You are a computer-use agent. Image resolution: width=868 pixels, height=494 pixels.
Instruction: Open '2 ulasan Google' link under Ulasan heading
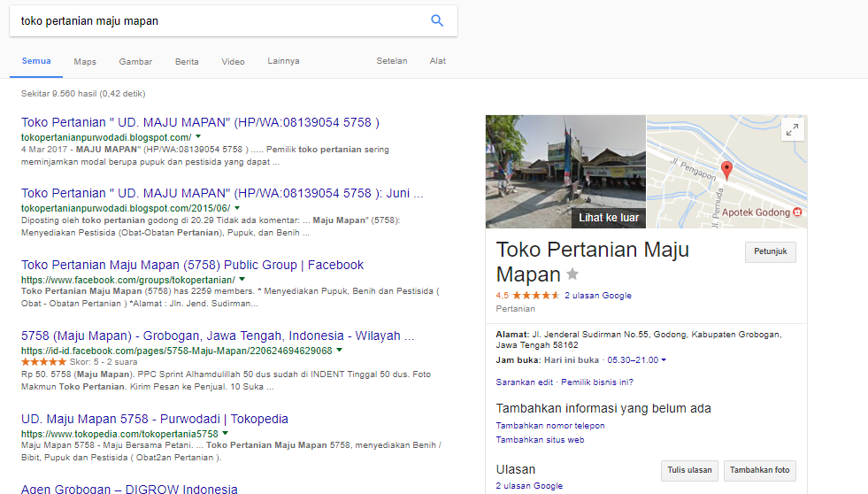pyautogui.click(x=529, y=486)
